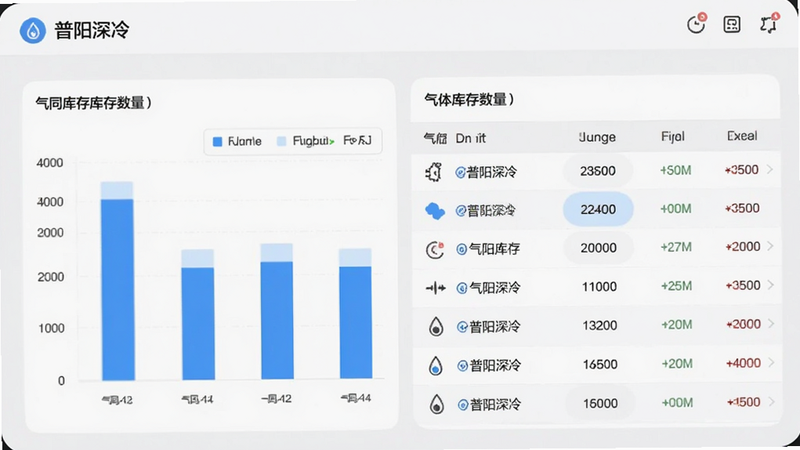Click valve-arrows icon in the 11000 row
800x450 pixels.
tap(435, 288)
